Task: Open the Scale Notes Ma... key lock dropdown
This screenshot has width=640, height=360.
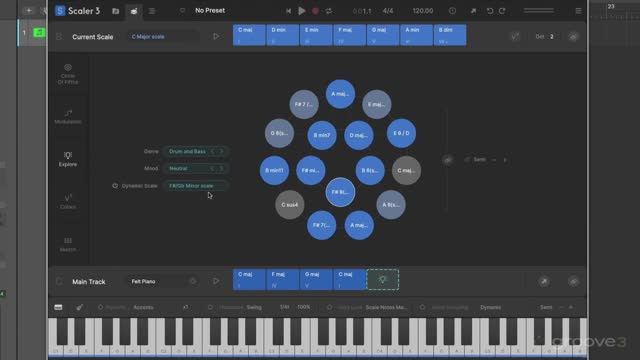Action: (387, 307)
